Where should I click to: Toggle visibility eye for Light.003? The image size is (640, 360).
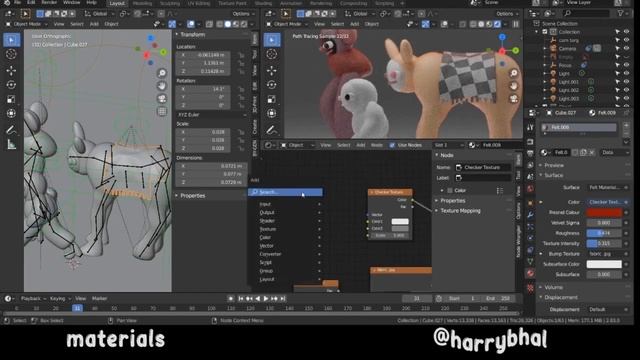(x=627, y=99)
